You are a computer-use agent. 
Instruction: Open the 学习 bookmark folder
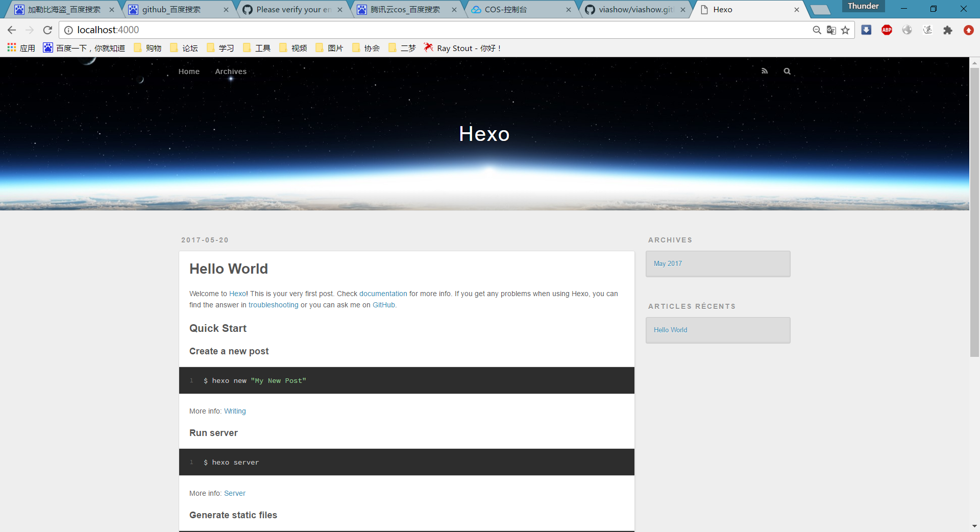coord(220,48)
